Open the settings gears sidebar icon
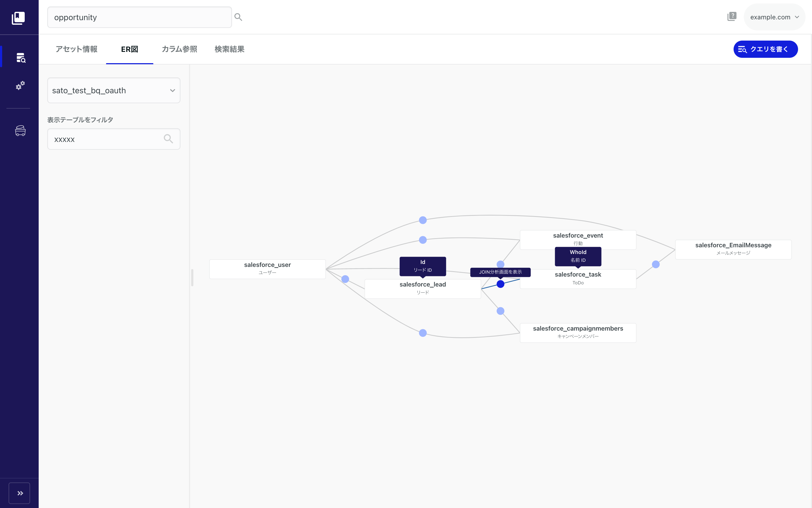The height and width of the screenshot is (508, 812). tap(20, 85)
